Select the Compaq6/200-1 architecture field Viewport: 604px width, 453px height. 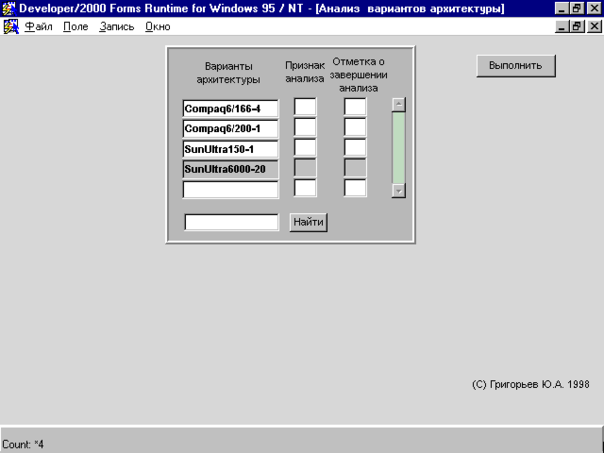tap(230, 129)
